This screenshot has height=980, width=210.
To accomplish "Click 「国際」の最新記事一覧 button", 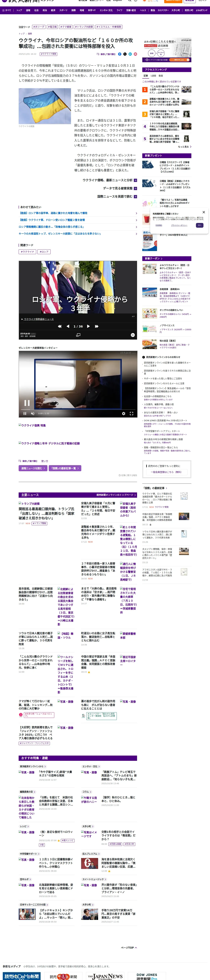I will click(x=64, y=468).
